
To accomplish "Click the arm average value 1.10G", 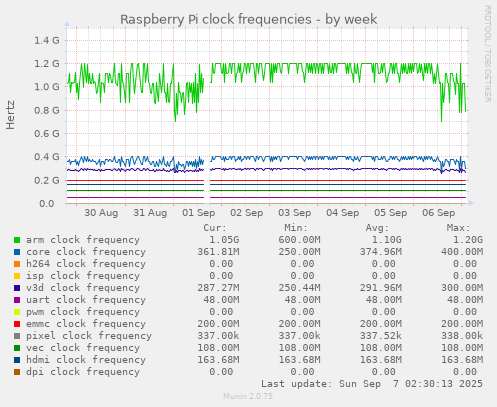I will coord(387,240).
